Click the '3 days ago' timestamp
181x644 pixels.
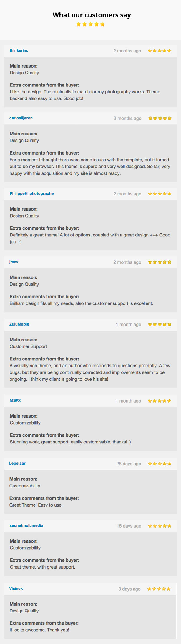(x=129, y=589)
